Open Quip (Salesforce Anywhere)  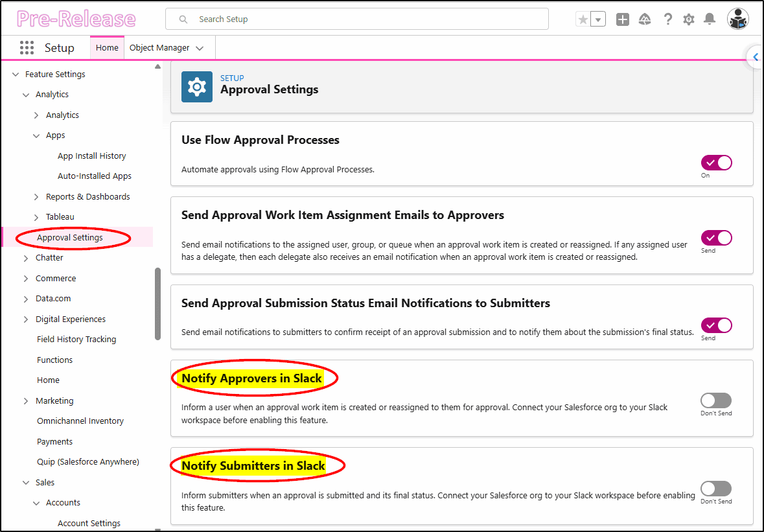pyautogui.click(x=88, y=461)
